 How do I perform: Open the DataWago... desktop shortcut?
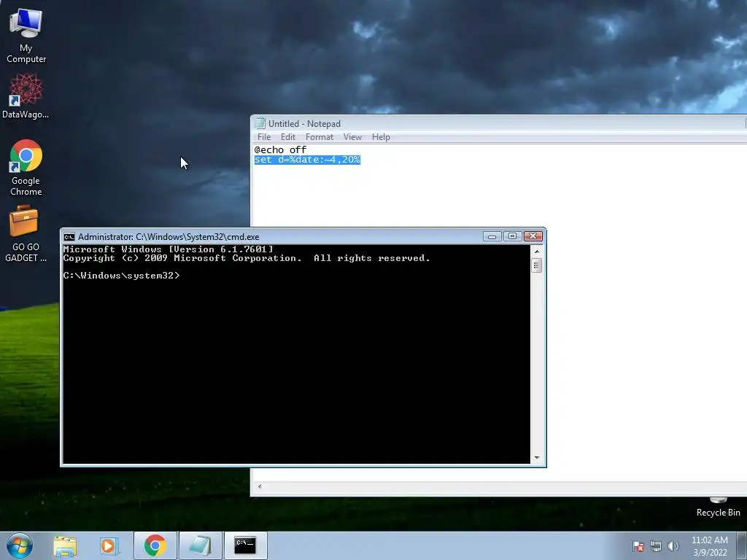coord(26,96)
